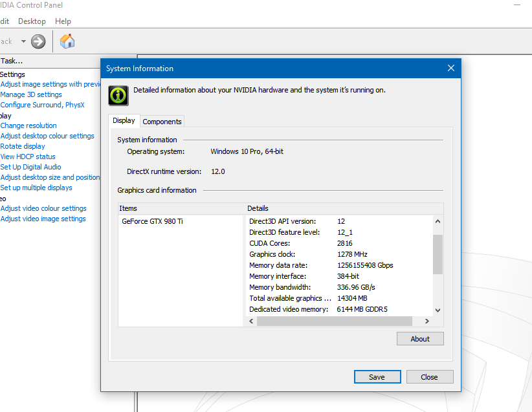The width and height of the screenshot is (532, 412).
Task: Open Rotate display link
Action: coord(23,146)
